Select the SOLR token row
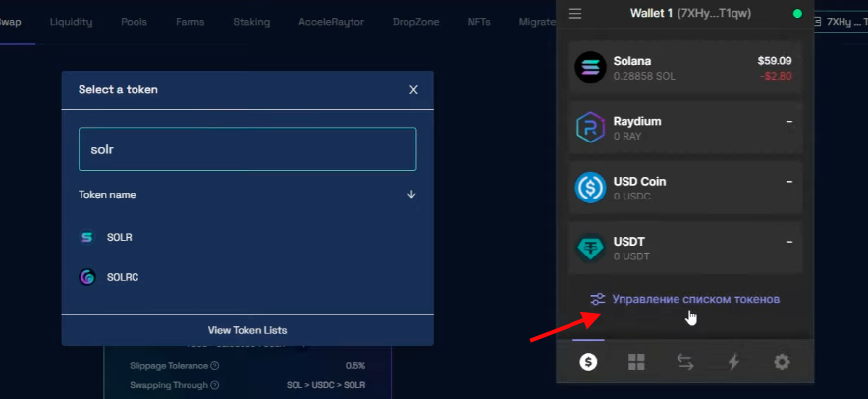This screenshot has height=399, width=868. [247, 237]
